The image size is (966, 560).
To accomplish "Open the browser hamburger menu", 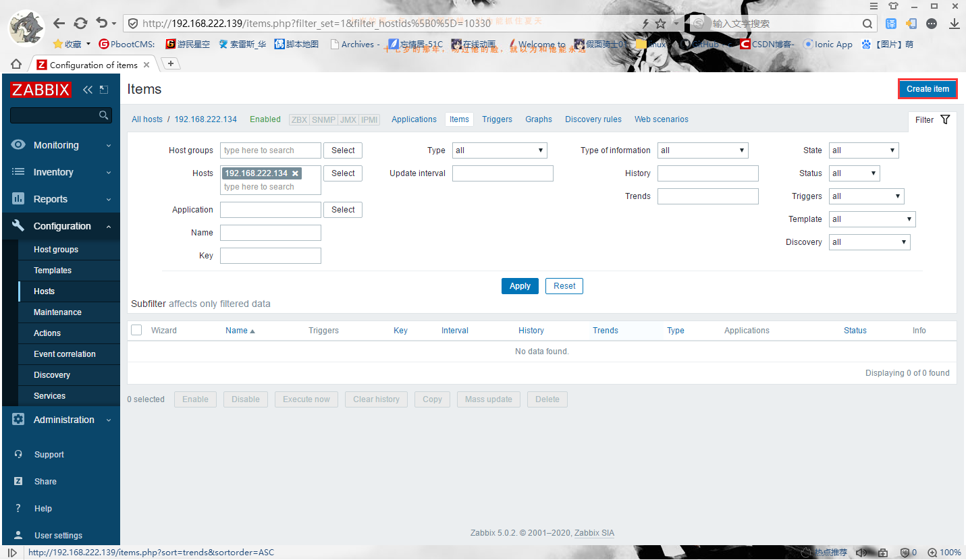I will 874,5.
